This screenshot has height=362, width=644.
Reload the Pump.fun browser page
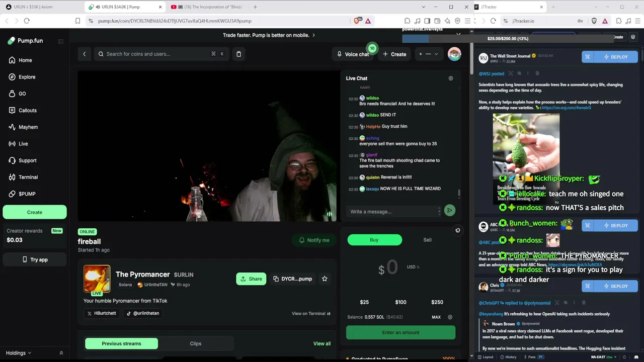(x=27, y=21)
